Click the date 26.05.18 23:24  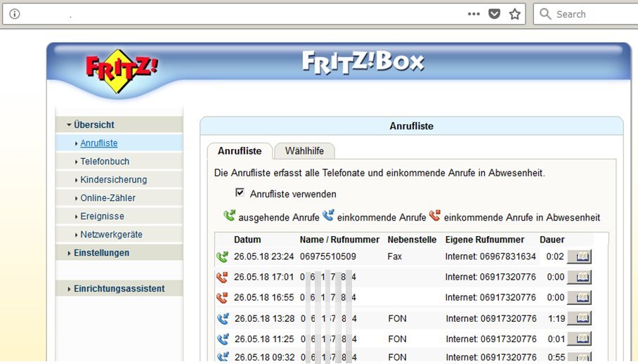263,256
